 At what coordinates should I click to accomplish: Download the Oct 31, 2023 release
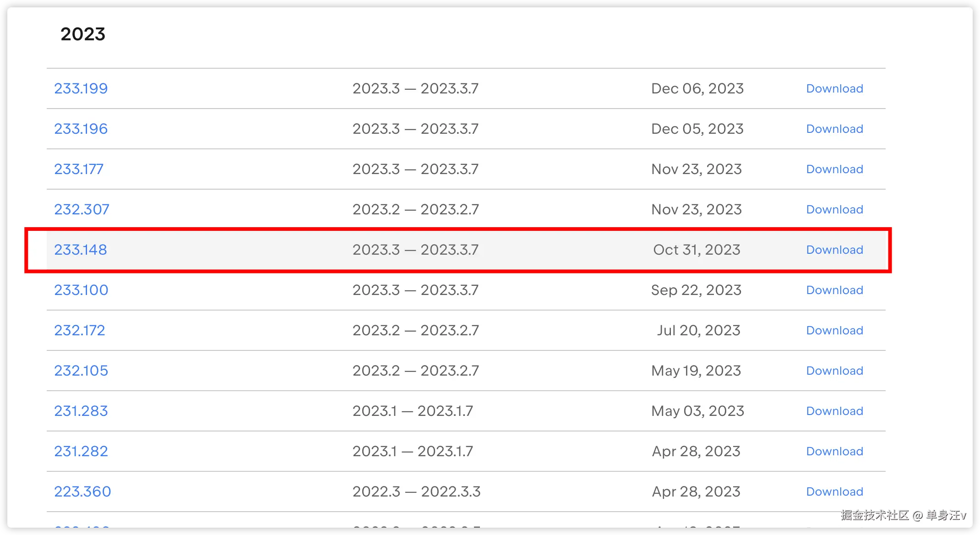pyautogui.click(x=834, y=250)
